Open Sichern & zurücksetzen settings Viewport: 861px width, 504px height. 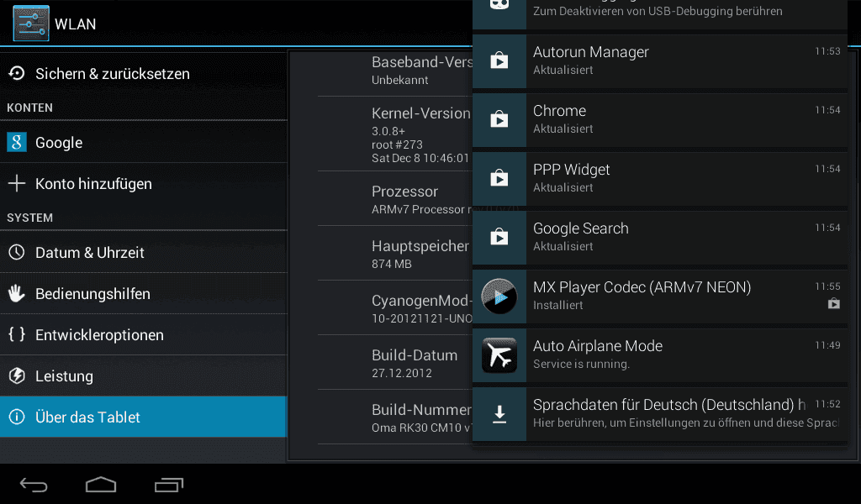click(143, 73)
